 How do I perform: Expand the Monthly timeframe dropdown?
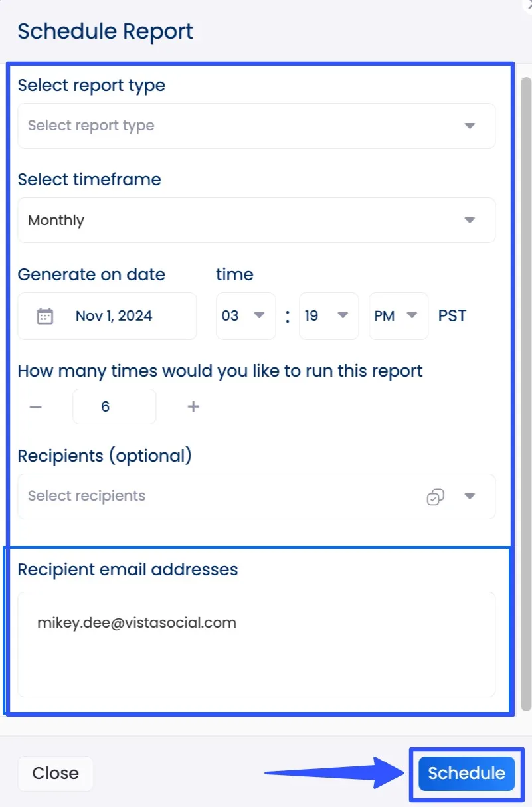pos(256,221)
